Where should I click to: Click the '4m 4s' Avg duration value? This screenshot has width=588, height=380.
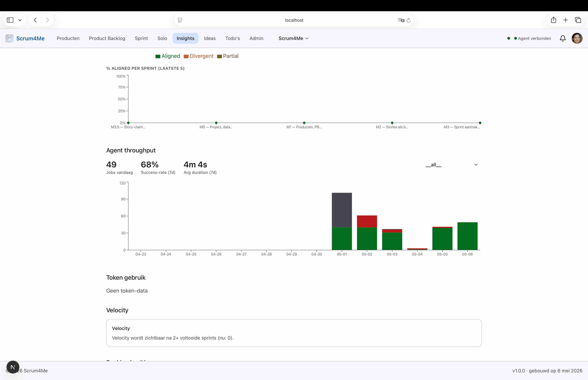click(195, 165)
